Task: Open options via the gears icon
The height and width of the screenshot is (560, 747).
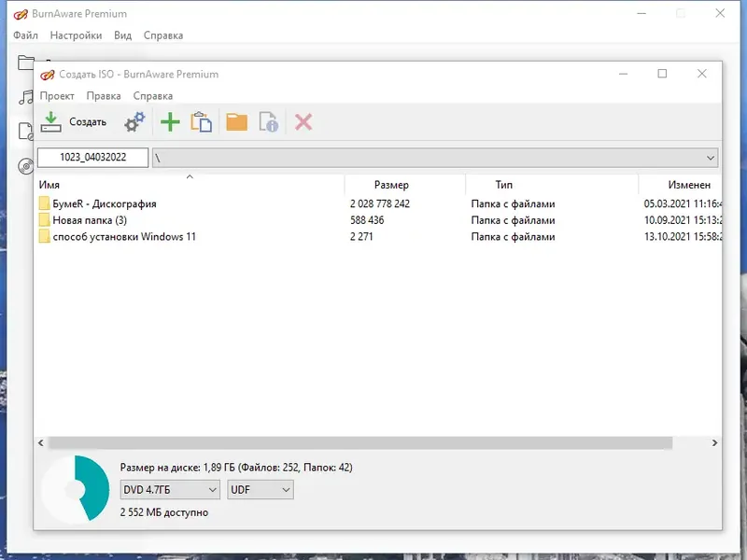Action: (134, 122)
